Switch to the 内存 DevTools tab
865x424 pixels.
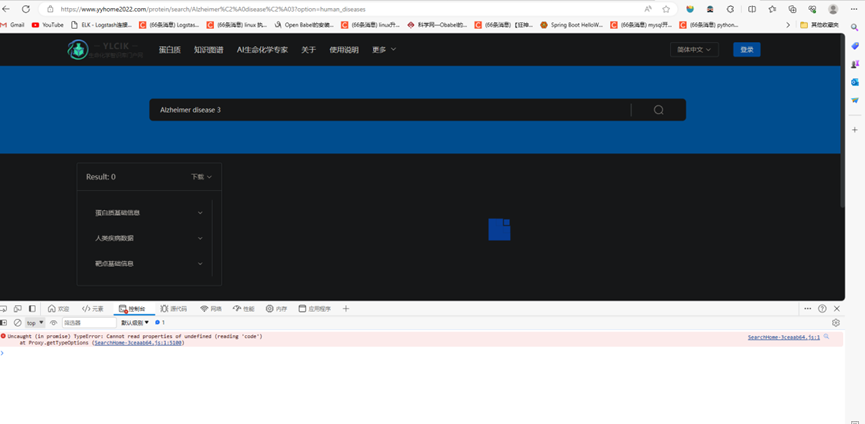276,309
